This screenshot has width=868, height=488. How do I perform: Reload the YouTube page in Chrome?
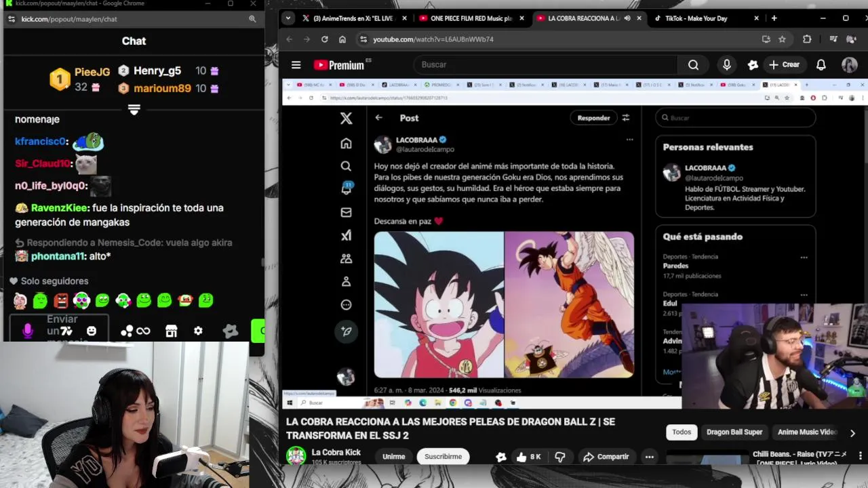[x=324, y=39]
